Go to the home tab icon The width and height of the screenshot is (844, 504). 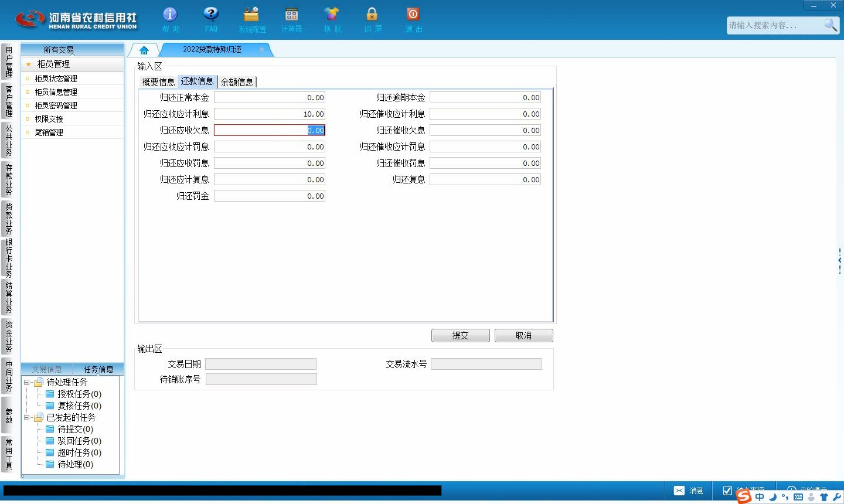(x=144, y=50)
